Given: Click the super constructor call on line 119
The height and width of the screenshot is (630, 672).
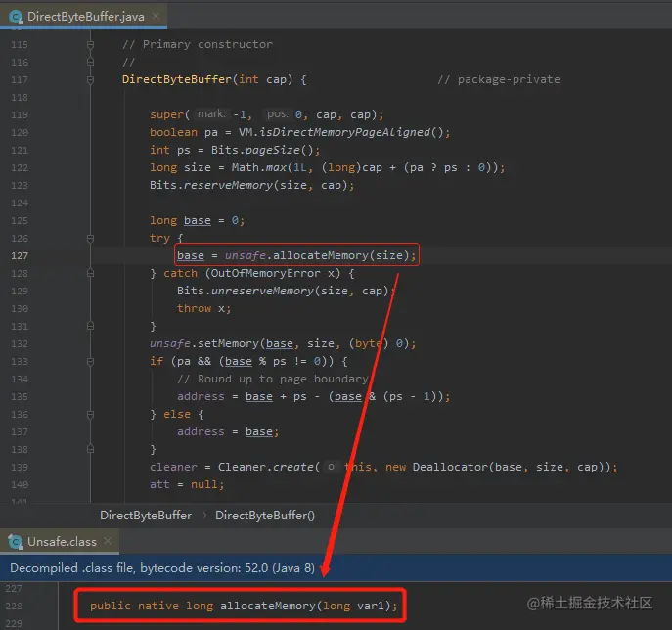Looking at the screenshot, I should tap(267, 114).
